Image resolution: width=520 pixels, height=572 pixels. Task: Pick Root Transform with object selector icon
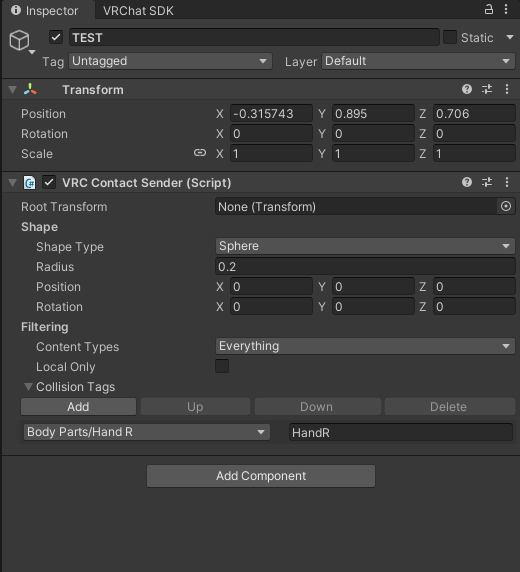click(506, 206)
